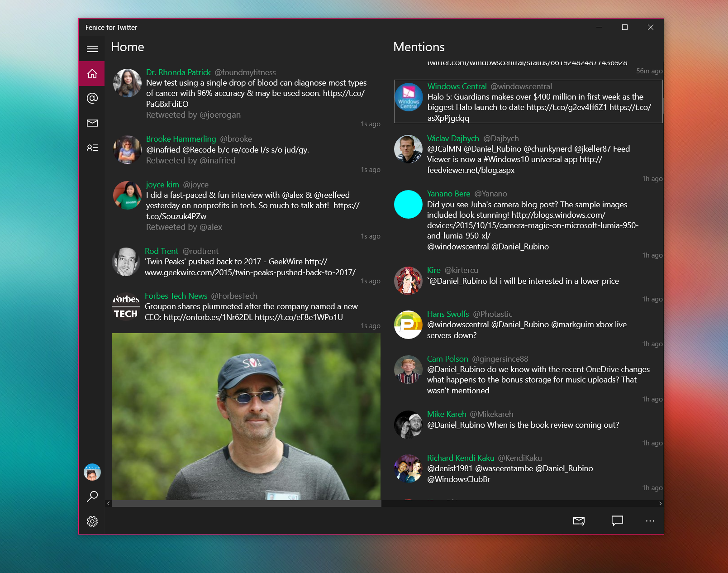Click the horizontal scrollbar thumb
This screenshot has width=728, height=573.
pyautogui.click(x=247, y=503)
